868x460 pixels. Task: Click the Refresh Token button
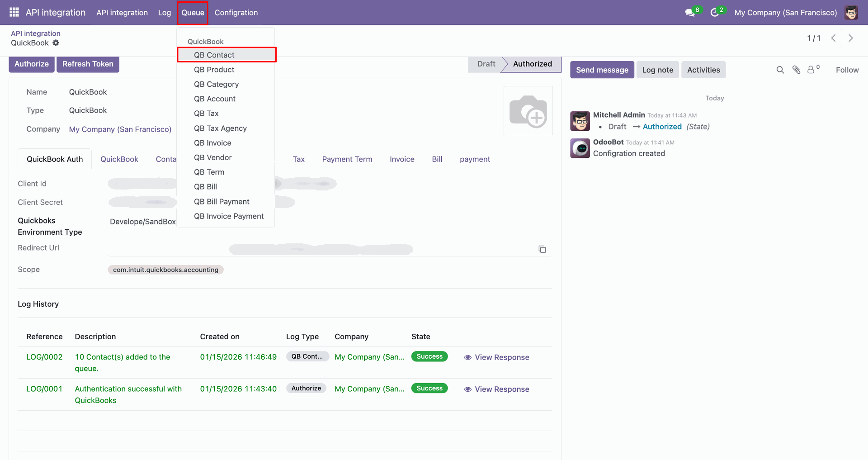click(x=88, y=64)
